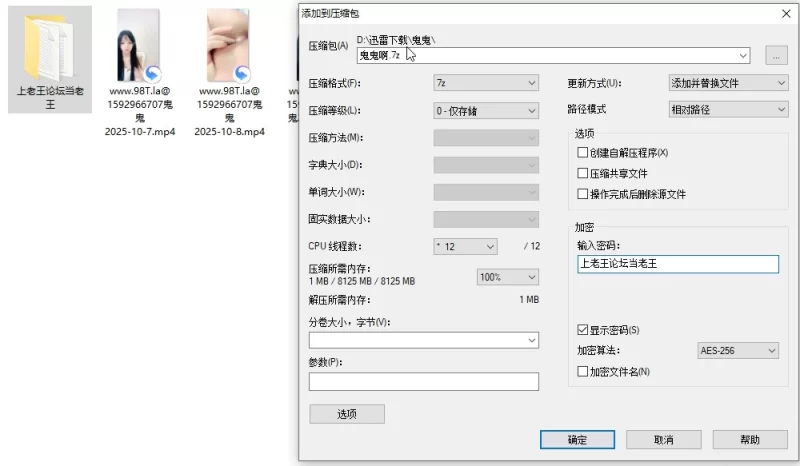Enable 操作完成后删除源文件 checkbox
Screen dimensions: 800x466
[582, 194]
